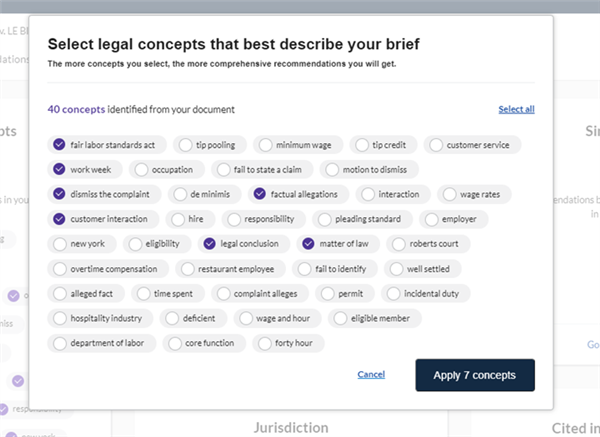Select the forty hour concept
This screenshot has width=600, height=437.
coord(288,343)
